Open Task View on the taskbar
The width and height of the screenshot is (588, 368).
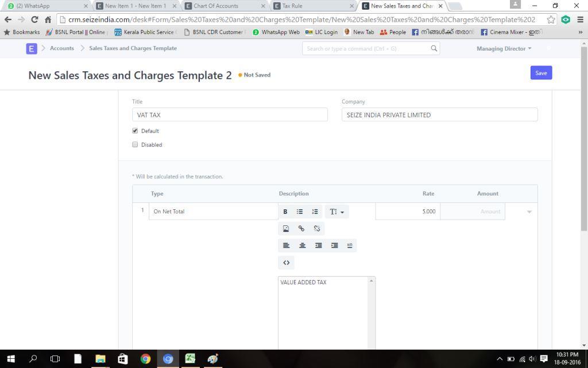pos(55,359)
